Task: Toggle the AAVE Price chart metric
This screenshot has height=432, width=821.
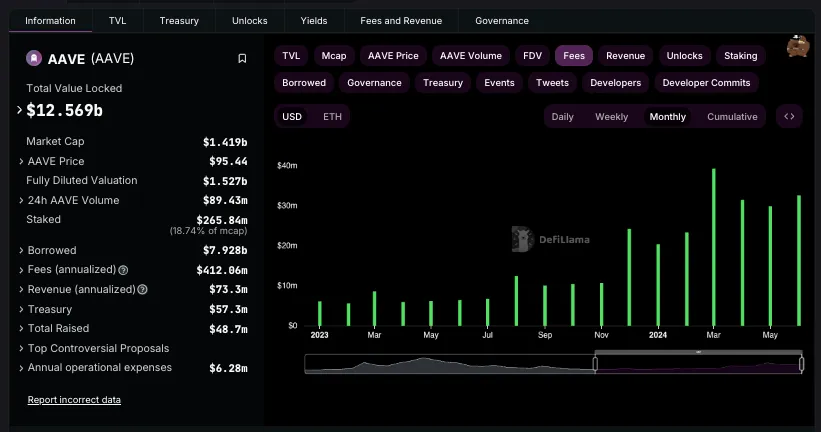Action: pos(393,56)
